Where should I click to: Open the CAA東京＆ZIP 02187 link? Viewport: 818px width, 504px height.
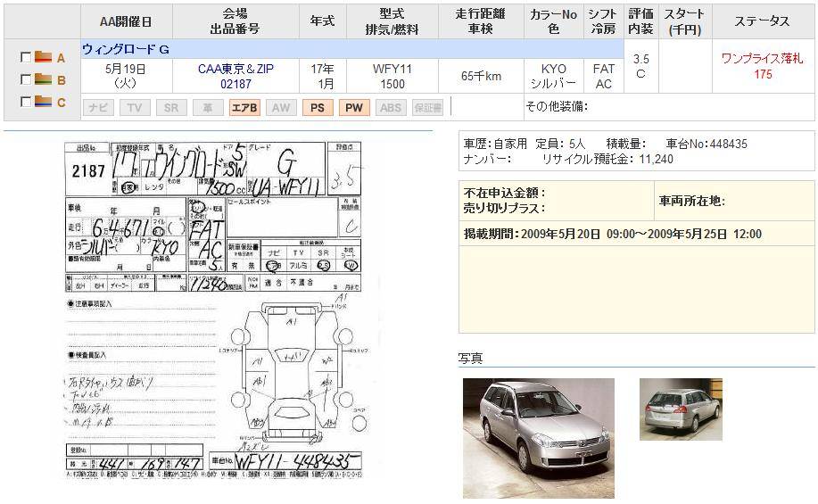click(x=235, y=76)
